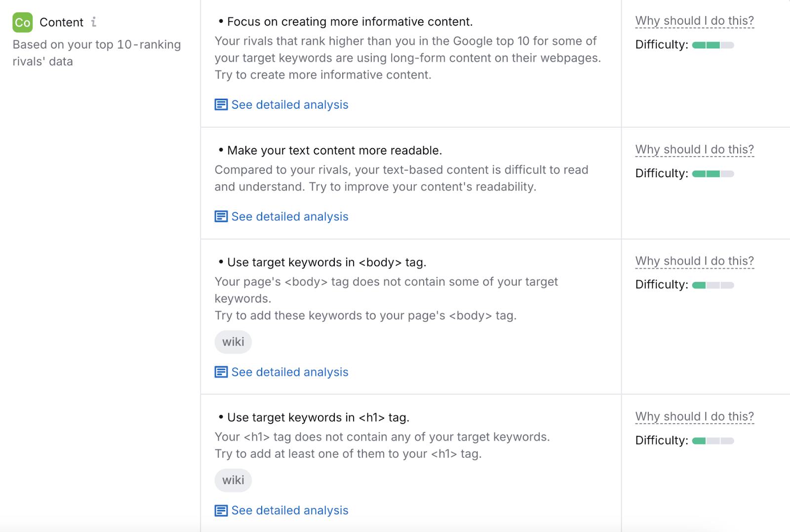Open detailed analysis for h1 tag keywords
The image size is (790, 532).
[x=289, y=510]
